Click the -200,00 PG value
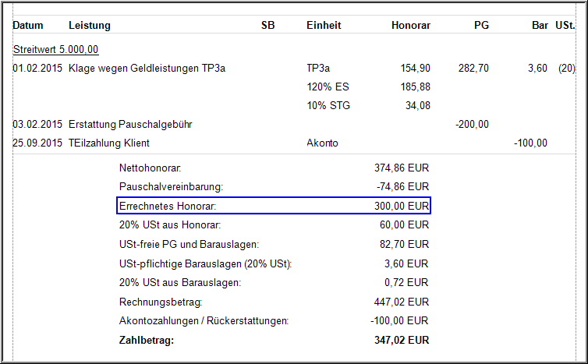The width and height of the screenshot is (588, 364). coord(472,124)
